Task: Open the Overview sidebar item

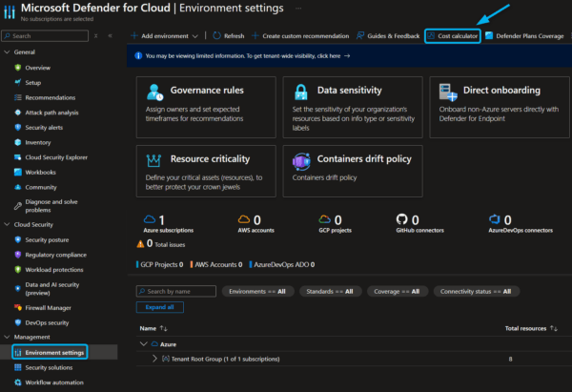Action: pos(37,68)
